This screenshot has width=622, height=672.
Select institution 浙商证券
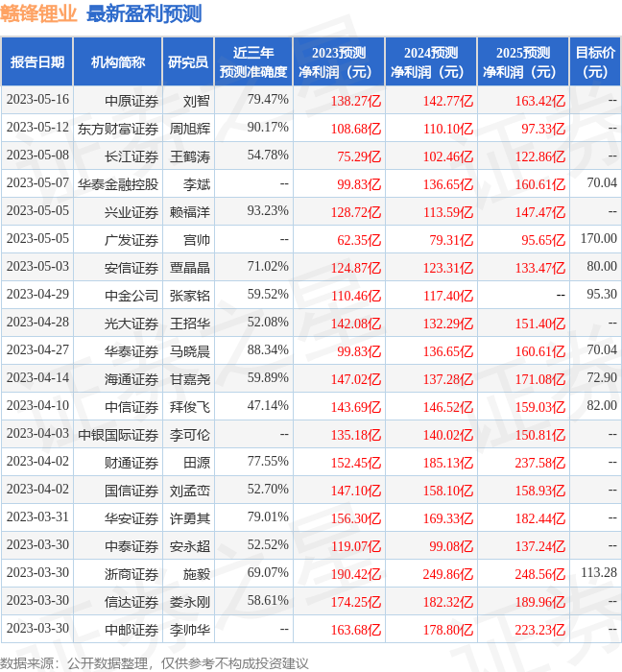click(132, 575)
